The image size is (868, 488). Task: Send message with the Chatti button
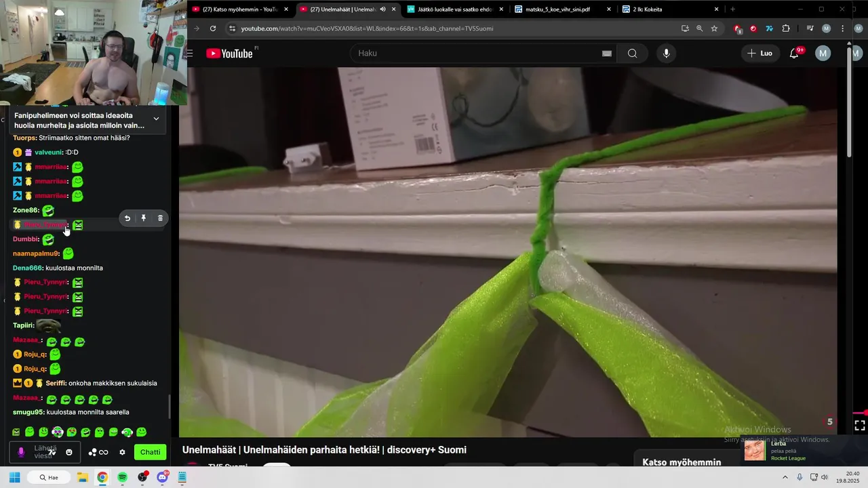[151, 452]
